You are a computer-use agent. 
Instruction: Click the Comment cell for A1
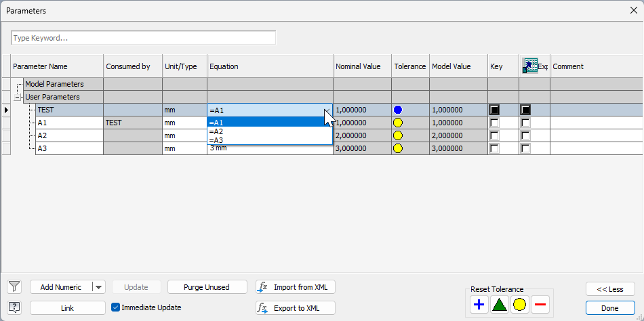coord(597,123)
